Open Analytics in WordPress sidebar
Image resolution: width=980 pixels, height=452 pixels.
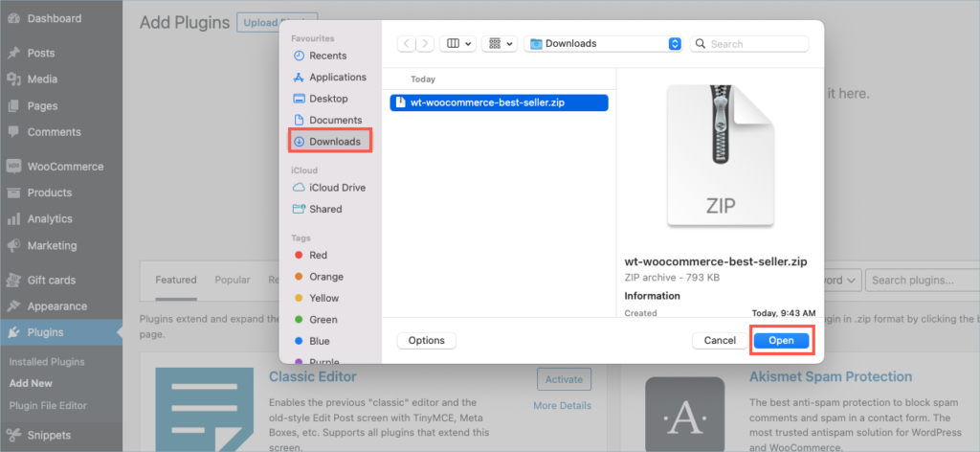coord(50,218)
